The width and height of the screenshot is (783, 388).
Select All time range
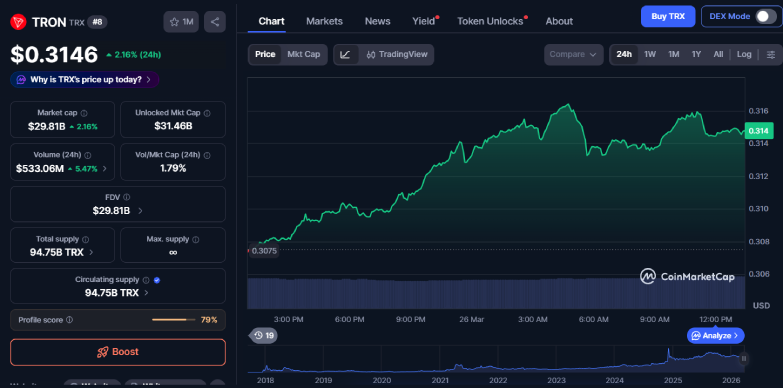pyautogui.click(x=718, y=54)
